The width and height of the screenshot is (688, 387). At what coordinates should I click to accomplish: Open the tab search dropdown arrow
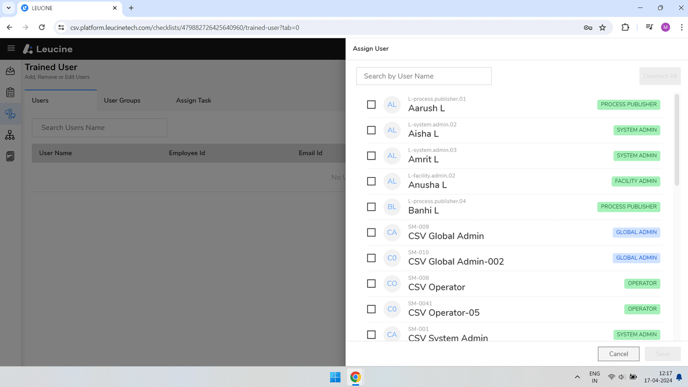[x=8, y=8]
